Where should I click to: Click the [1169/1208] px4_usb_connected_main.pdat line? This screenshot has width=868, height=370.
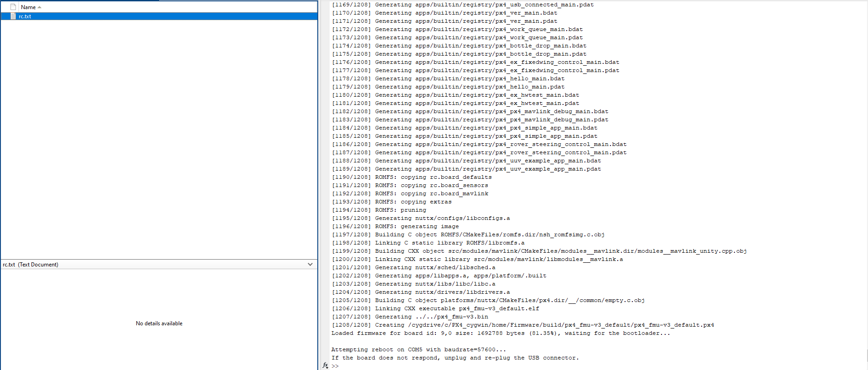click(x=463, y=5)
